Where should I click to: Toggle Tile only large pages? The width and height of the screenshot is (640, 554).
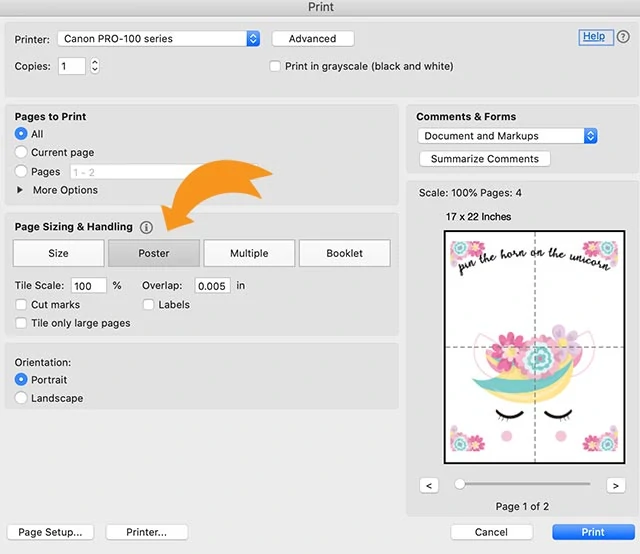tap(21, 323)
